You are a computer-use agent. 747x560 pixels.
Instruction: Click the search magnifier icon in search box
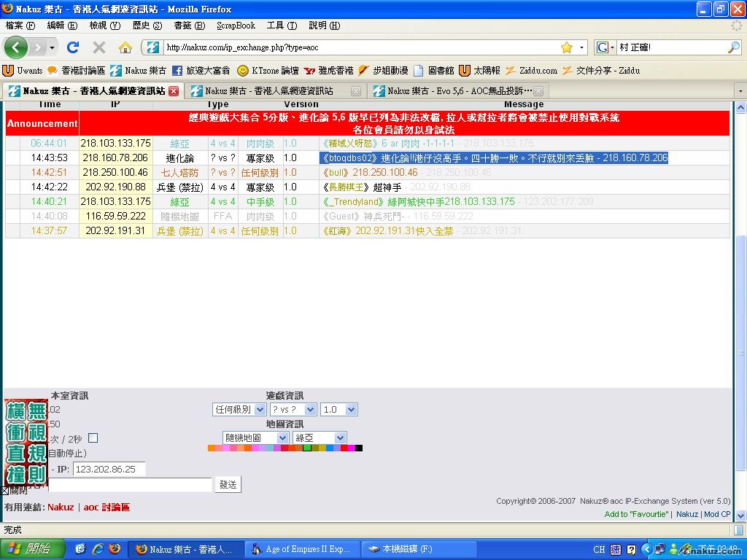[734, 47]
